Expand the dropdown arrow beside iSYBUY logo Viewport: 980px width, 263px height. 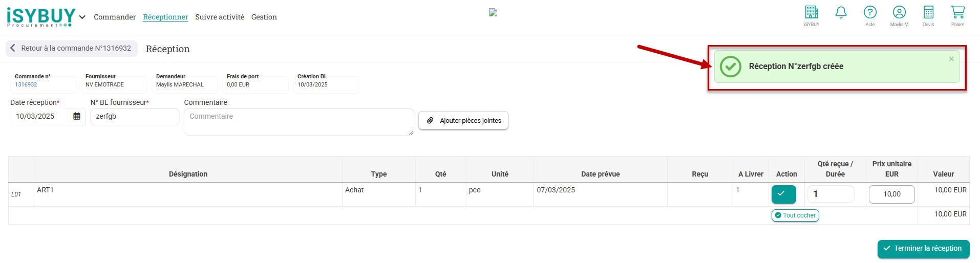[82, 17]
